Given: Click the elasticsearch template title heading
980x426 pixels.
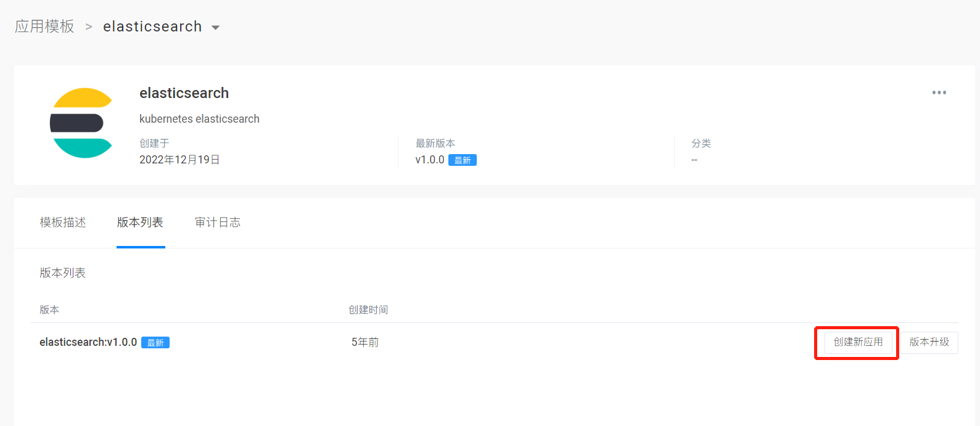Looking at the screenshot, I should click(x=184, y=93).
